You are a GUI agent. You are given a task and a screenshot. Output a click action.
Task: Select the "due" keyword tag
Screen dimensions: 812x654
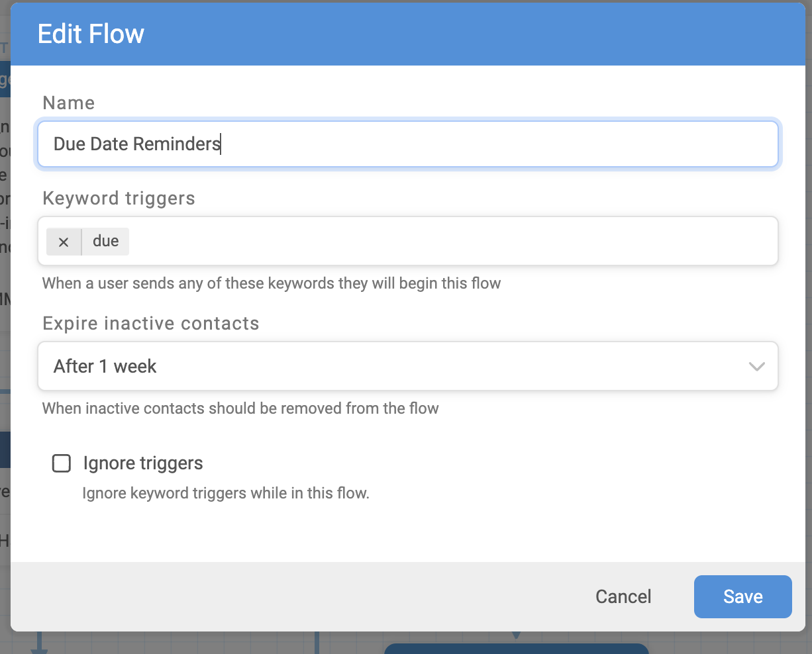tap(105, 241)
